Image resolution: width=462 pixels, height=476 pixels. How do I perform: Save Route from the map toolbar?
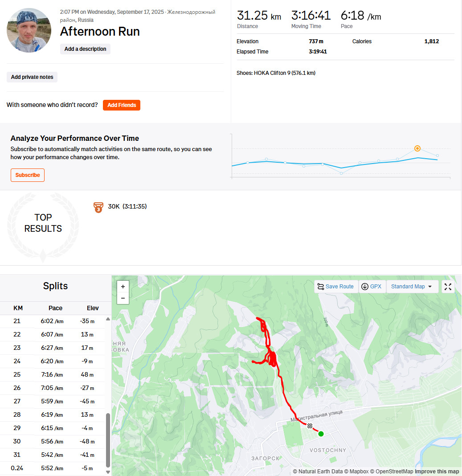tap(336, 287)
